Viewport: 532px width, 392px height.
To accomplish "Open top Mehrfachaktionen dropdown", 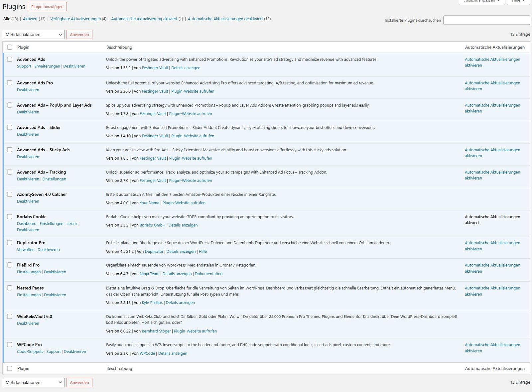I will click(34, 35).
